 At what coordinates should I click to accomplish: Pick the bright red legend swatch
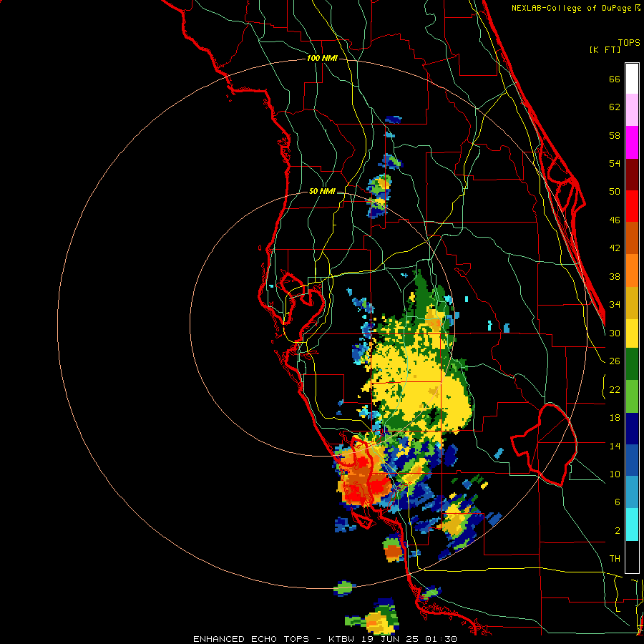coord(632,206)
